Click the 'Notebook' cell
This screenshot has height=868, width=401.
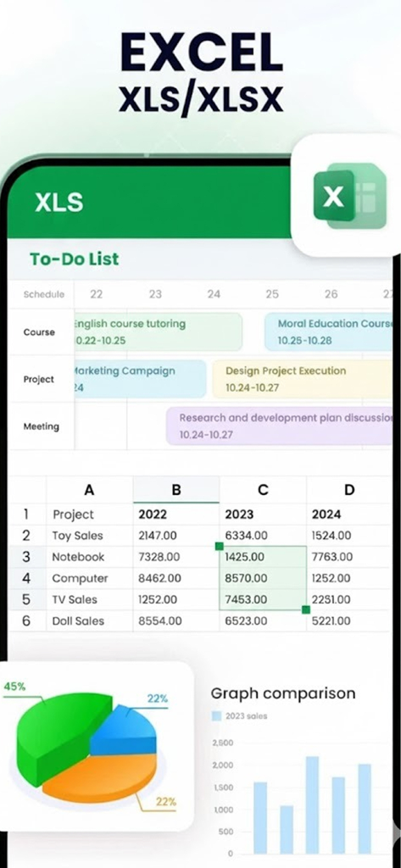click(x=89, y=557)
